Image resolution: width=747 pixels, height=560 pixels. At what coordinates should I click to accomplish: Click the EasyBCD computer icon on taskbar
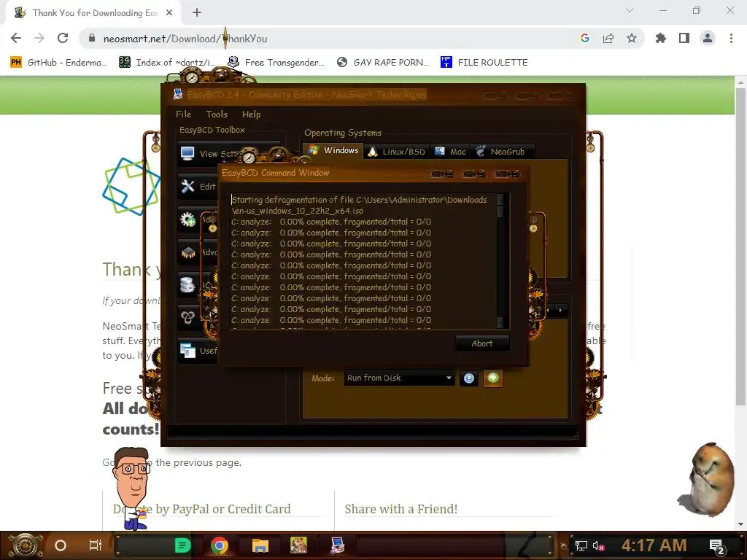click(x=337, y=545)
